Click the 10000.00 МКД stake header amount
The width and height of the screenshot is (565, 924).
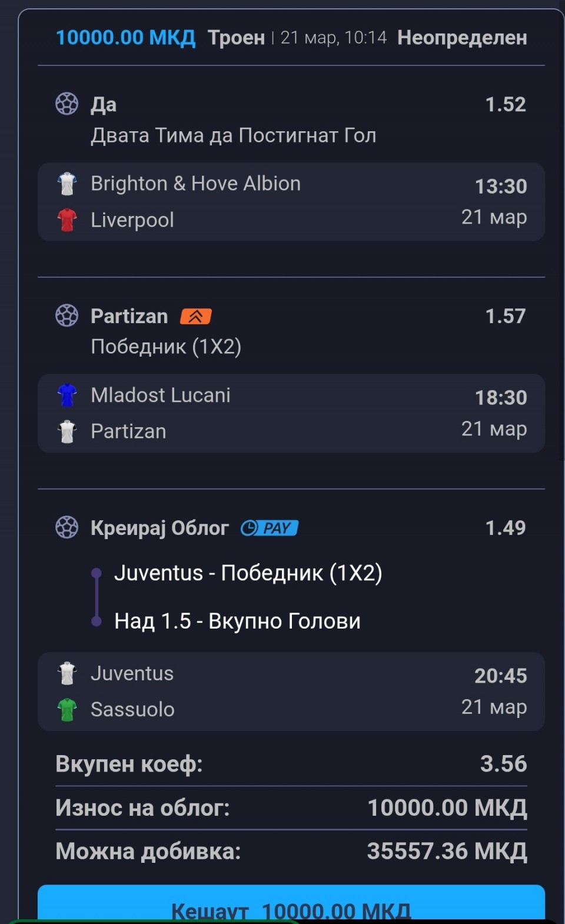tap(125, 38)
